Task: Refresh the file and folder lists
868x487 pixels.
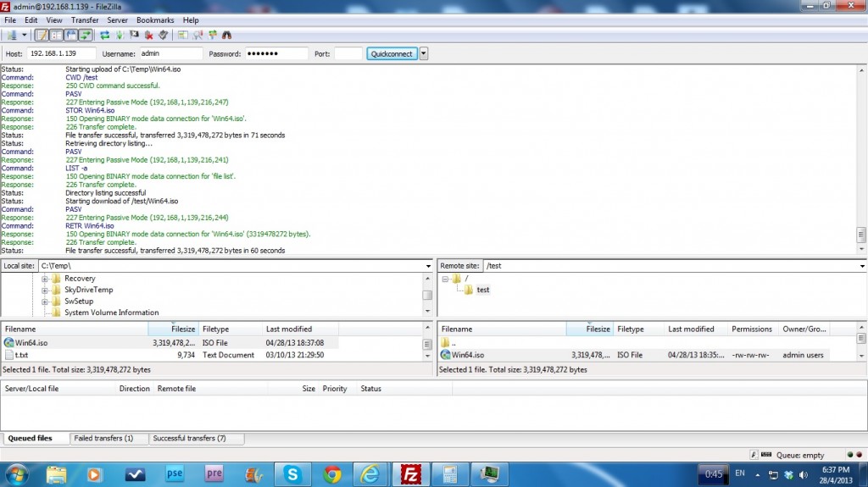Action: pyautogui.click(x=104, y=35)
